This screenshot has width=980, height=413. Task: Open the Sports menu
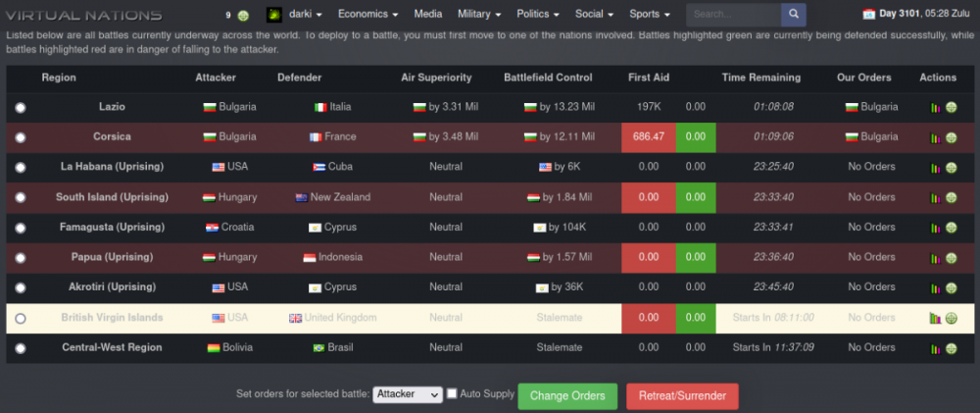[x=650, y=14]
